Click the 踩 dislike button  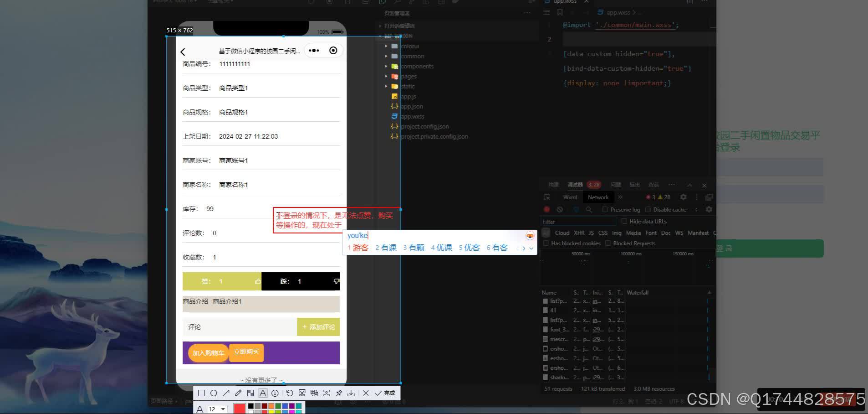301,281
